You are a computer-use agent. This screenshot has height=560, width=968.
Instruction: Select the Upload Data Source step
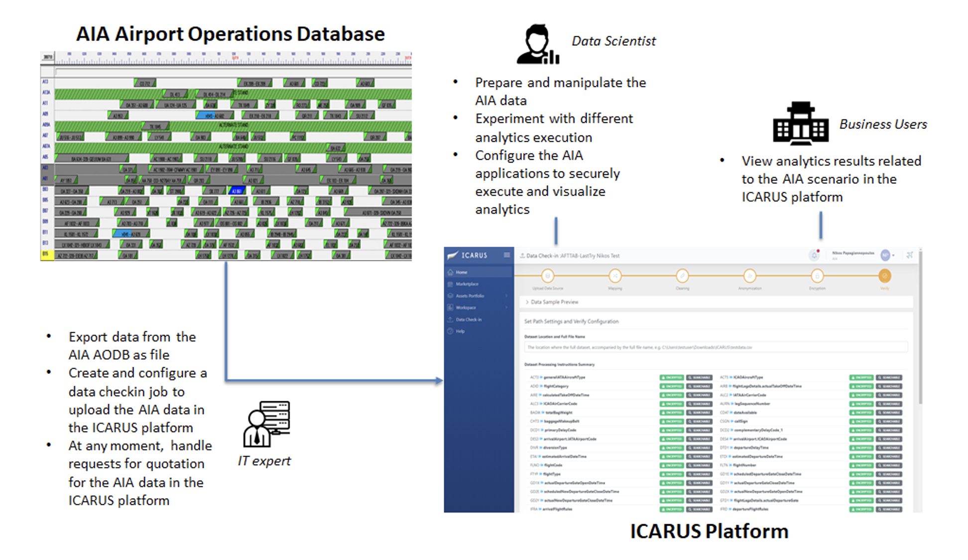pyautogui.click(x=548, y=276)
